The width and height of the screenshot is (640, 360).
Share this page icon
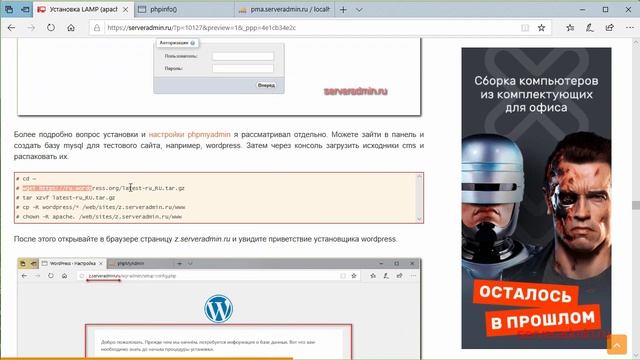pos(609,28)
